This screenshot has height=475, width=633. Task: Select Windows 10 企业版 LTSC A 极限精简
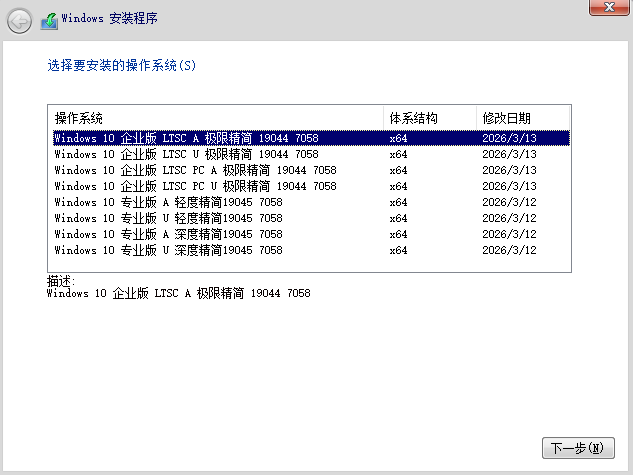[186, 138]
